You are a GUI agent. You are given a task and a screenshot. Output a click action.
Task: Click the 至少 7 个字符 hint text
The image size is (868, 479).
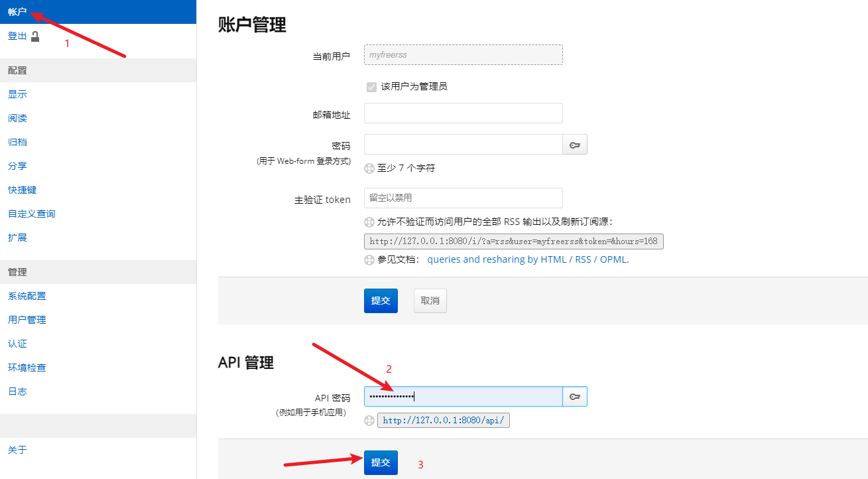pos(406,168)
